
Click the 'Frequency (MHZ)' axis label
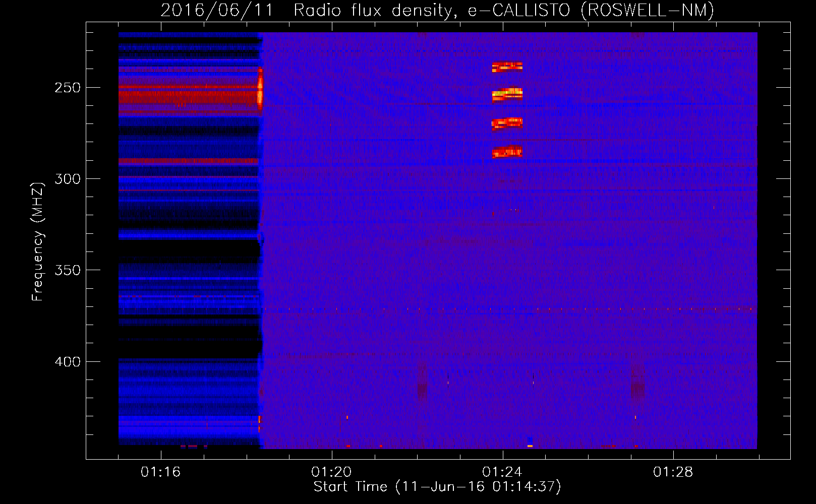coord(38,241)
